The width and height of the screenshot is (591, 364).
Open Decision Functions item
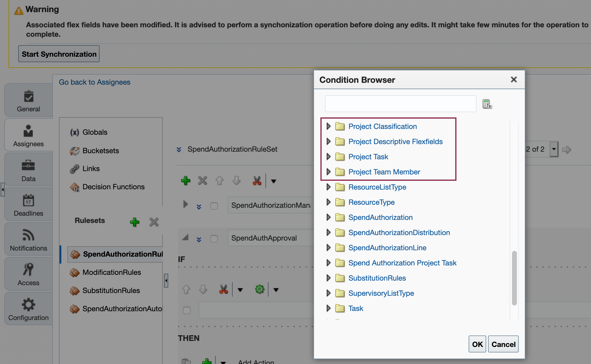coord(113,187)
